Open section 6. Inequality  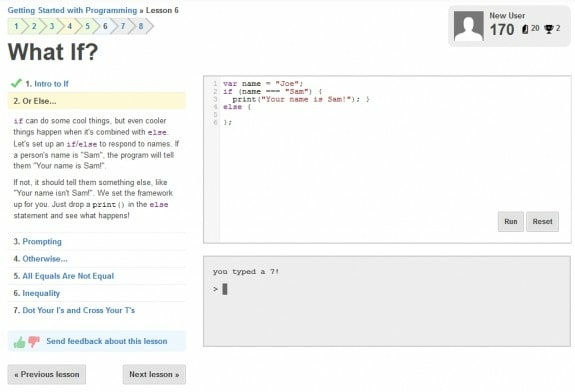tap(41, 293)
